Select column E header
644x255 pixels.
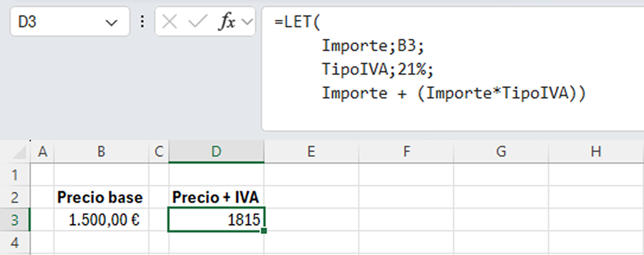click(311, 152)
